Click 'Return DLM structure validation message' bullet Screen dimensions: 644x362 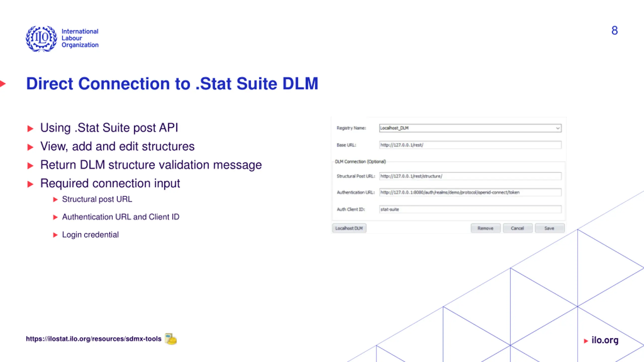151,165
